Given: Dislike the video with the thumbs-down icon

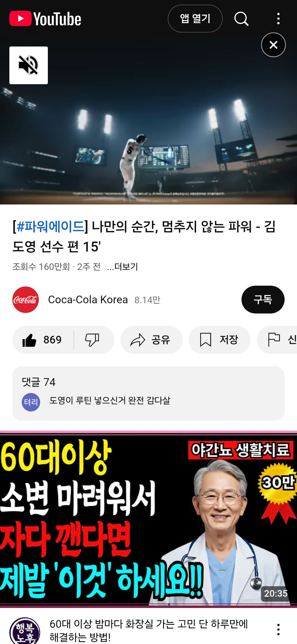Looking at the screenshot, I should click(x=92, y=340).
